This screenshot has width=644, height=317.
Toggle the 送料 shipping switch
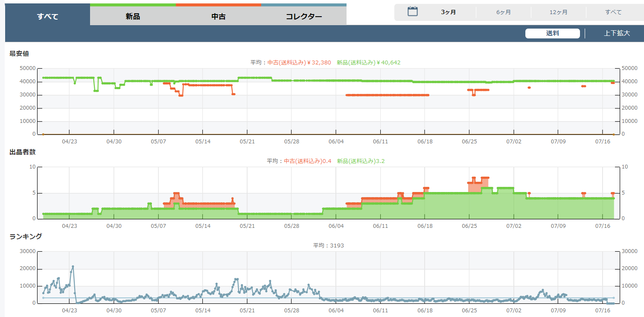(552, 33)
